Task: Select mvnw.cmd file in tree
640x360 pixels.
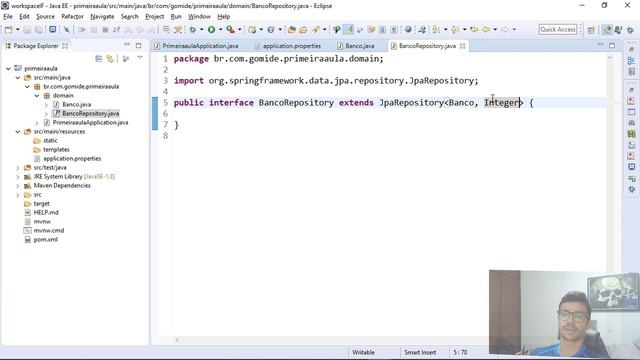Action: point(49,231)
